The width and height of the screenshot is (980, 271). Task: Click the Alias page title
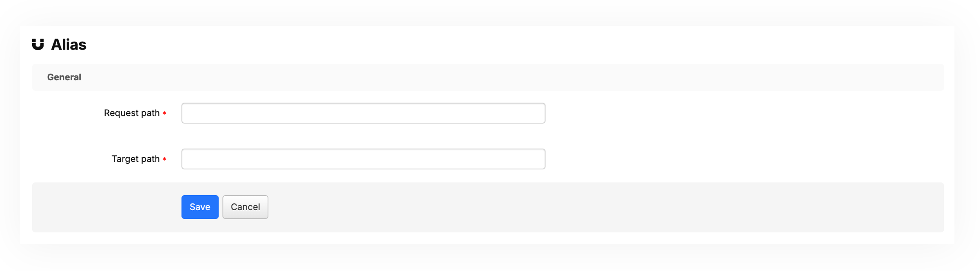point(69,44)
